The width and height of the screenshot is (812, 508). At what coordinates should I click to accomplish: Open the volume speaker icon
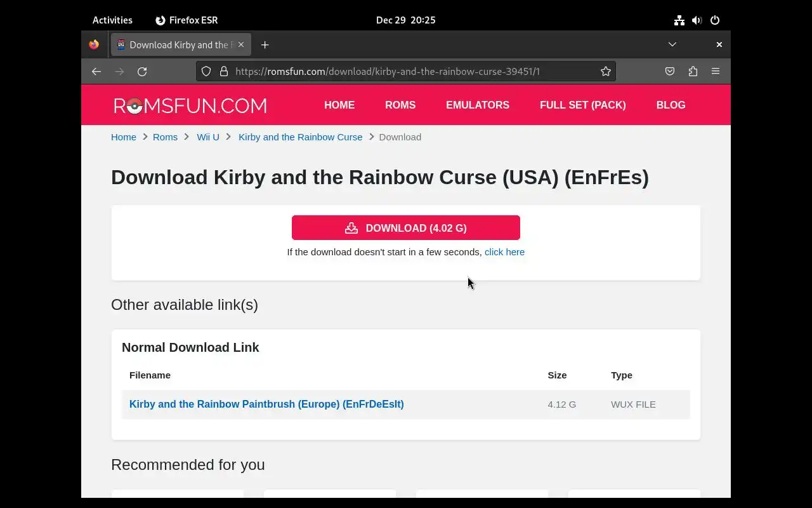click(x=697, y=20)
